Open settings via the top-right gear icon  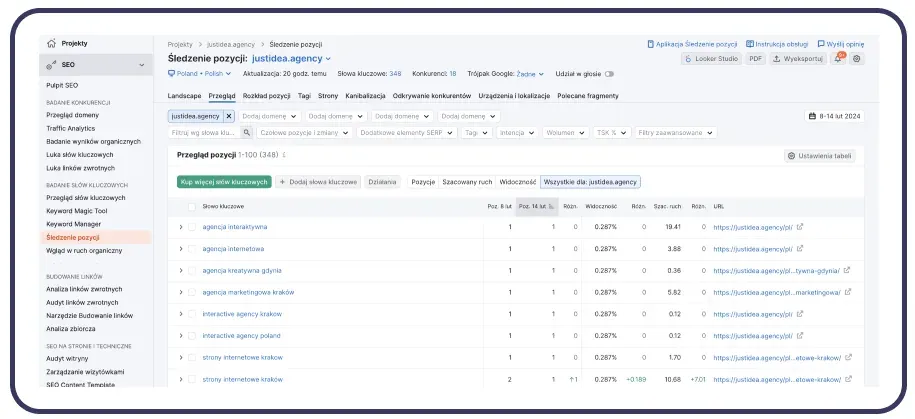pos(856,59)
